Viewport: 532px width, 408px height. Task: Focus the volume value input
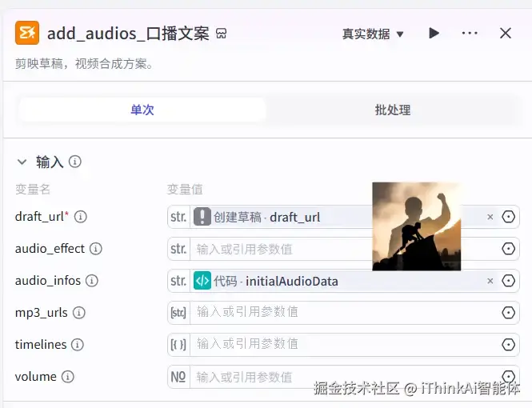point(344,377)
